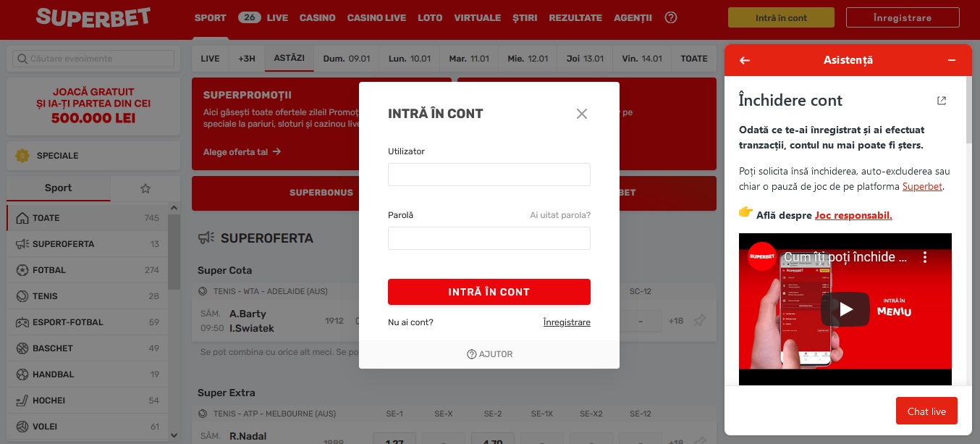Click the Înregistrare button in the header
Image resolution: width=980 pixels, height=444 pixels.
pos(902,18)
